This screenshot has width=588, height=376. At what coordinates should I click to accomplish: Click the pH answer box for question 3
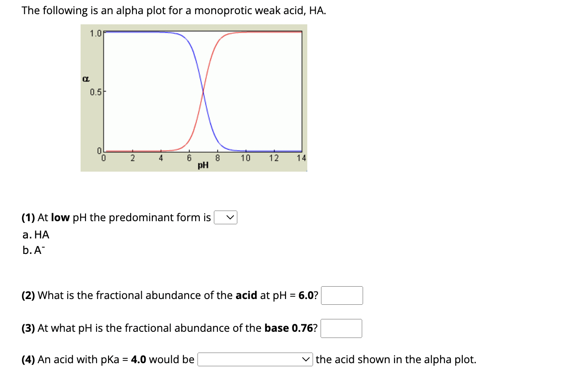(341, 328)
